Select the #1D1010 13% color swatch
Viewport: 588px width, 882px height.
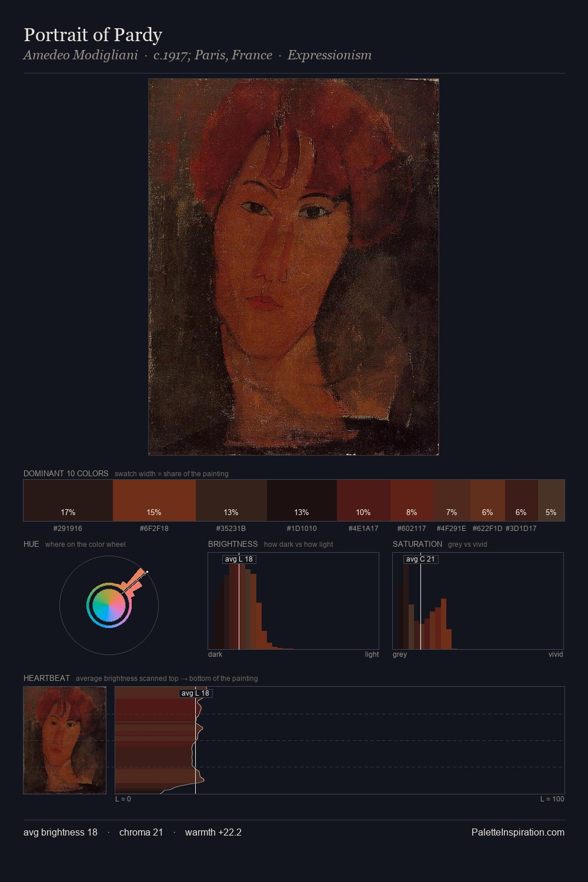pyautogui.click(x=302, y=500)
